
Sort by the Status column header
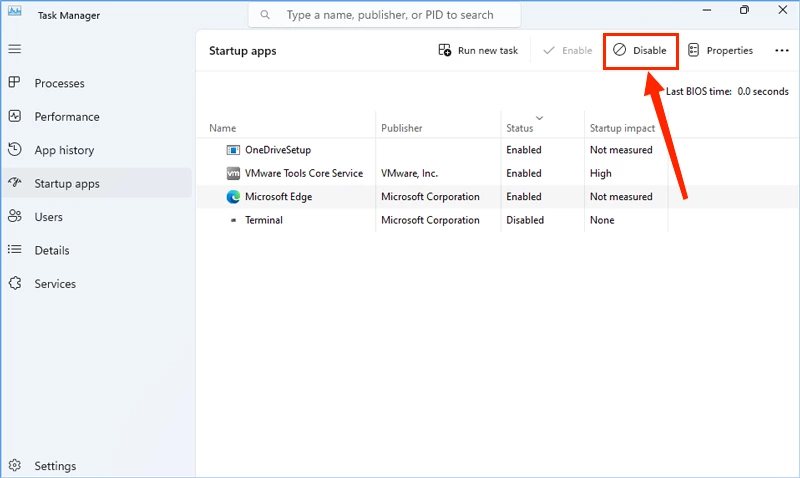click(x=519, y=128)
